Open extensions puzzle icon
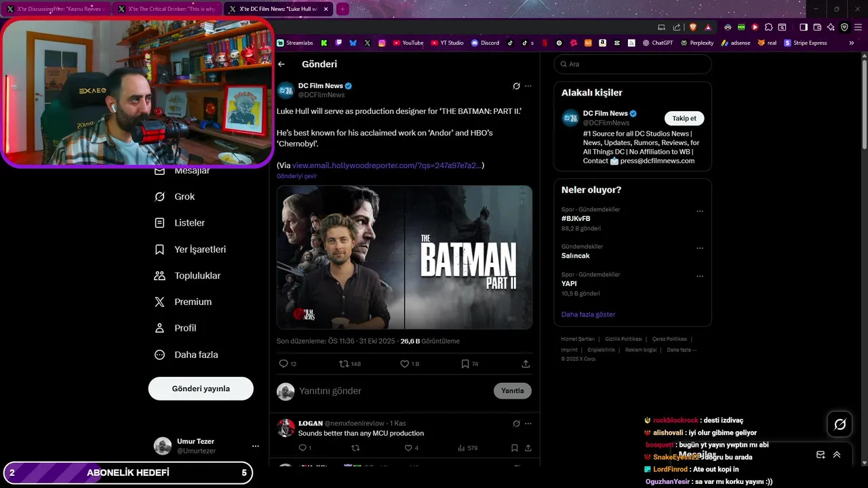868x488 pixels. tap(768, 27)
